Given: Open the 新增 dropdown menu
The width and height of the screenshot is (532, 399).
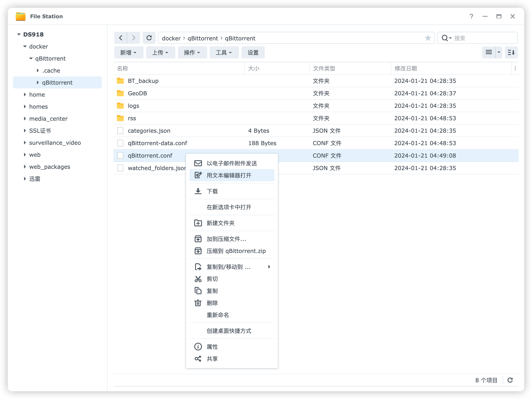Looking at the screenshot, I should pyautogui.click(x=128, y=52).
